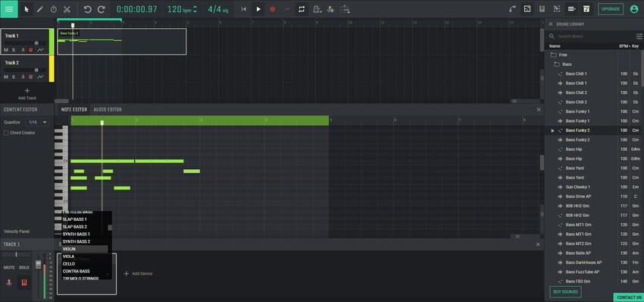The width and height of the screenshot is (644, 302).
Task: Click the 4/4 time signature display
Action: pos(217,9)
